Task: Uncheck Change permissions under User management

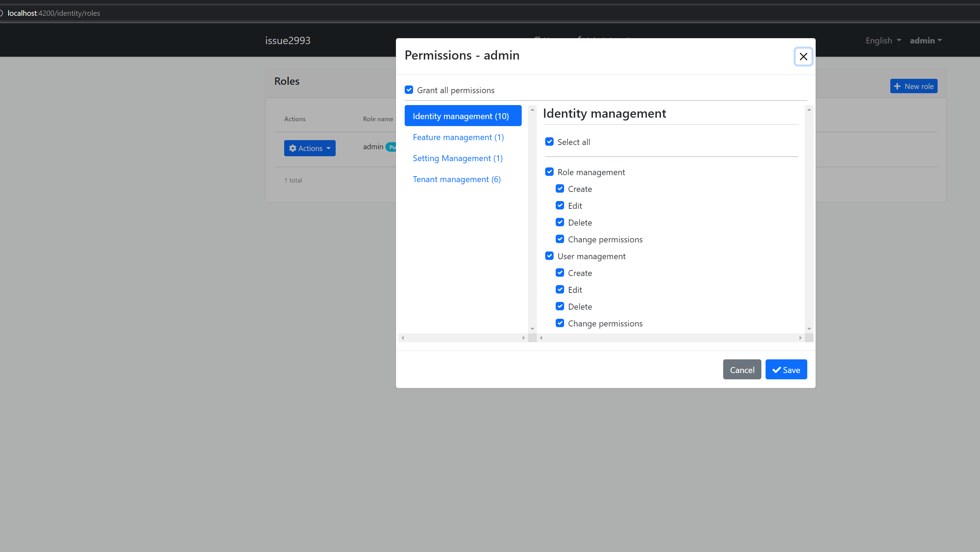Action: tap(560, 323)
